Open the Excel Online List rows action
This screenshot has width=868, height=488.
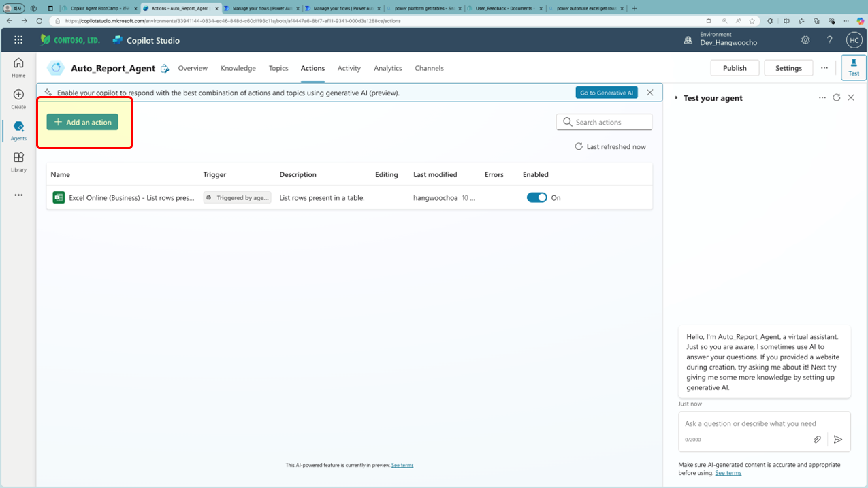point(131,197)
